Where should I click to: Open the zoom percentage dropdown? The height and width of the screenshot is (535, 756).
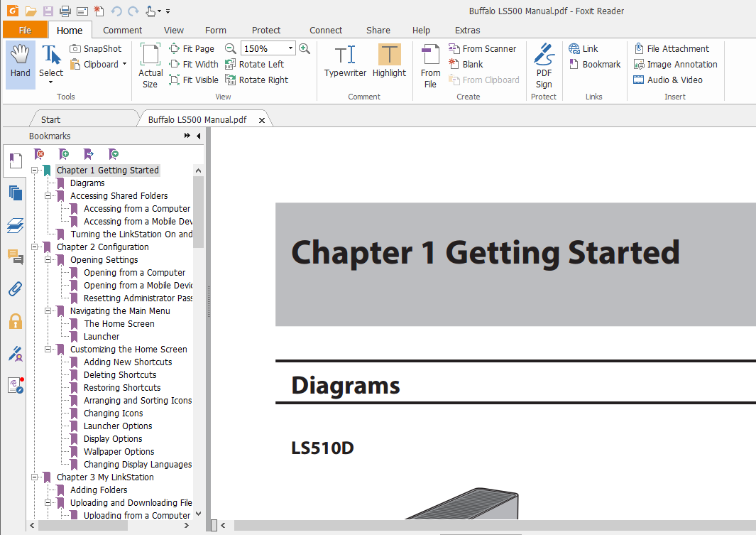tap(291, 49)
